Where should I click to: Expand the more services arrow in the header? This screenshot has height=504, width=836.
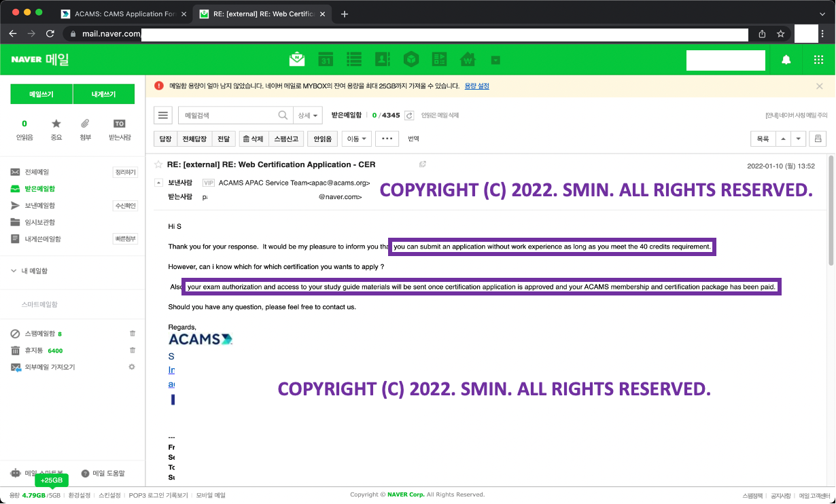495,60
